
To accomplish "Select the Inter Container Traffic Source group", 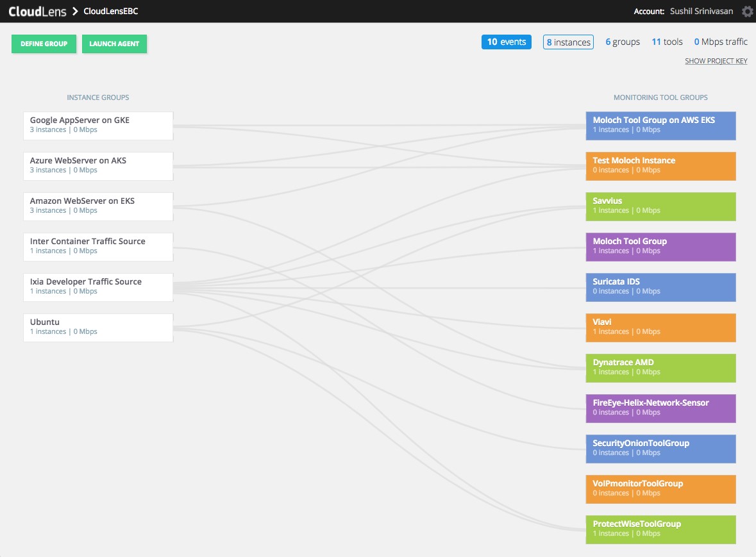I will point(97,246).
